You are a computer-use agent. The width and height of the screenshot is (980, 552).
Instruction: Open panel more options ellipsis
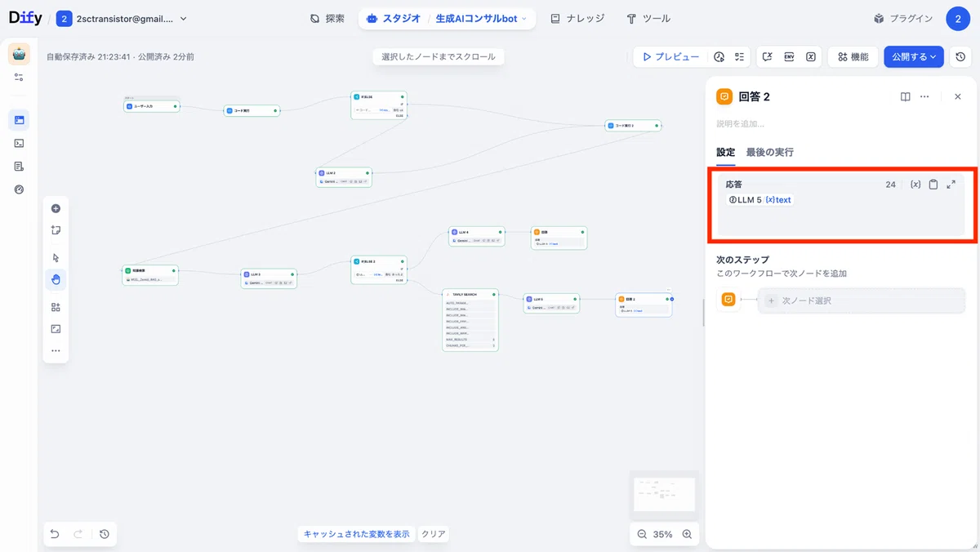924,96
